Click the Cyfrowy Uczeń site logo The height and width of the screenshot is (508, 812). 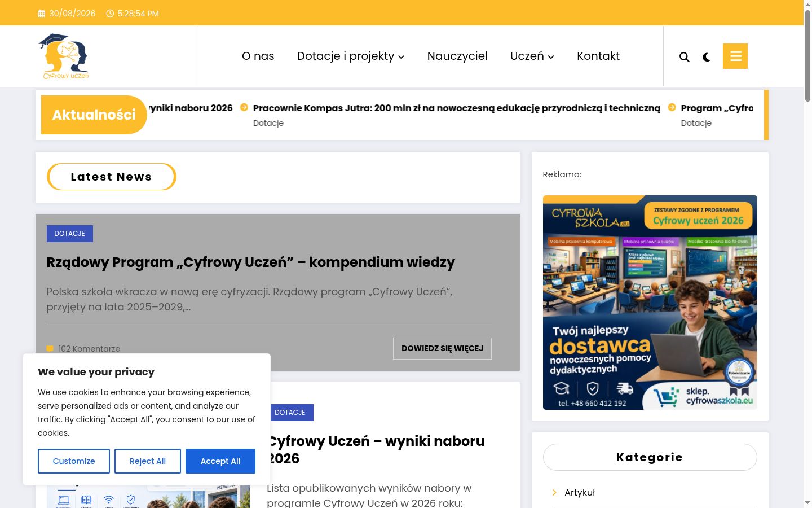click(x=64, y=56)
